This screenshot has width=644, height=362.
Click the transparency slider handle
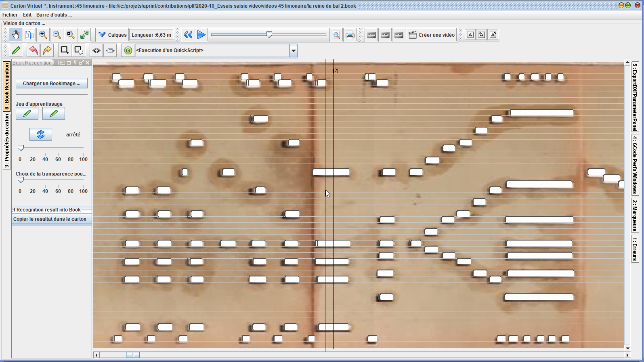pos(21,180)
